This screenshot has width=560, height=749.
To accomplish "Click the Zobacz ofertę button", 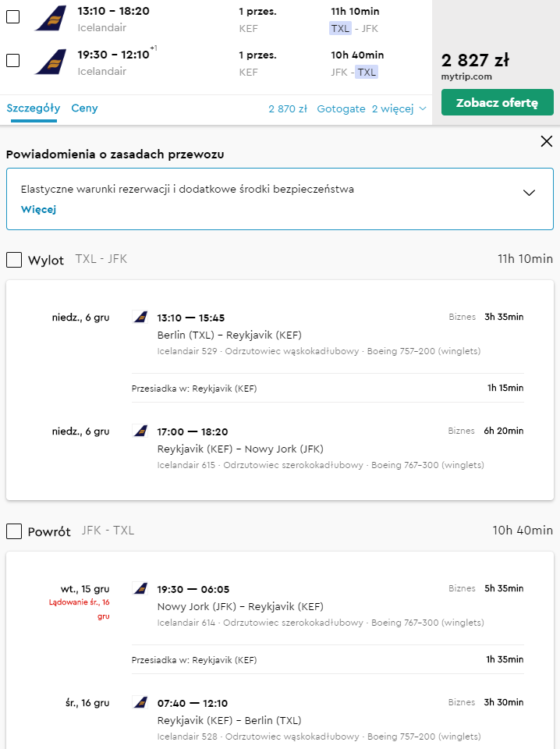I will point(497,102).
